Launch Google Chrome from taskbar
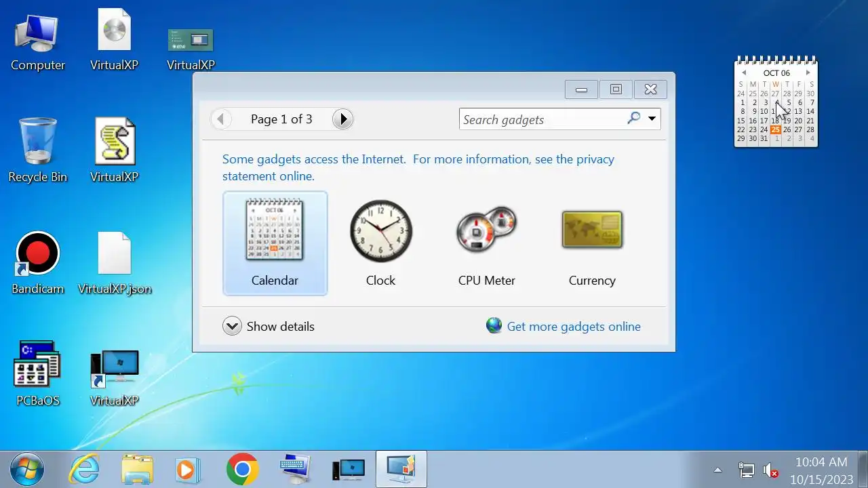This screenshot has height=488, width=868. click(x=243, y=470)
